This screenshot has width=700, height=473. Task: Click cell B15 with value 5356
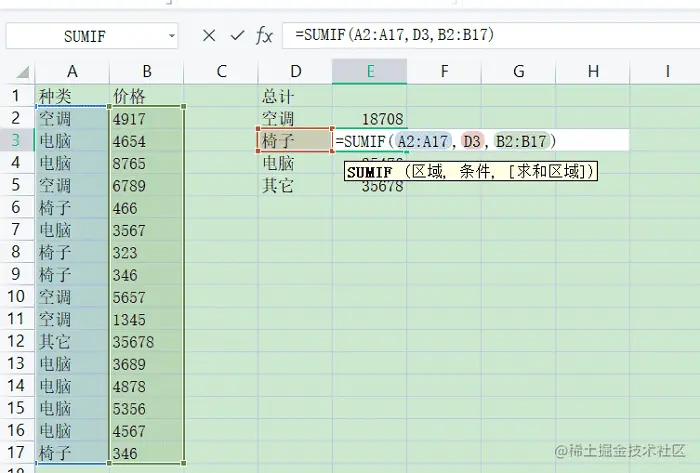146,408
